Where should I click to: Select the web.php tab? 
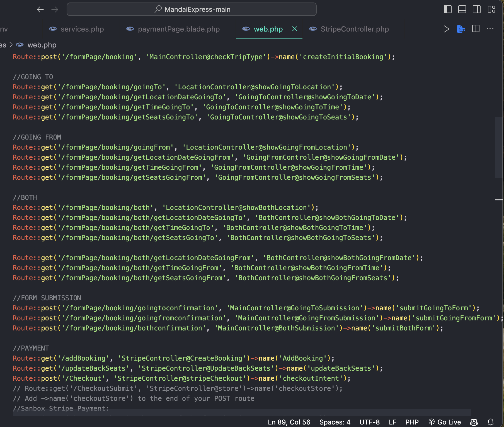[x=268, y=29]
